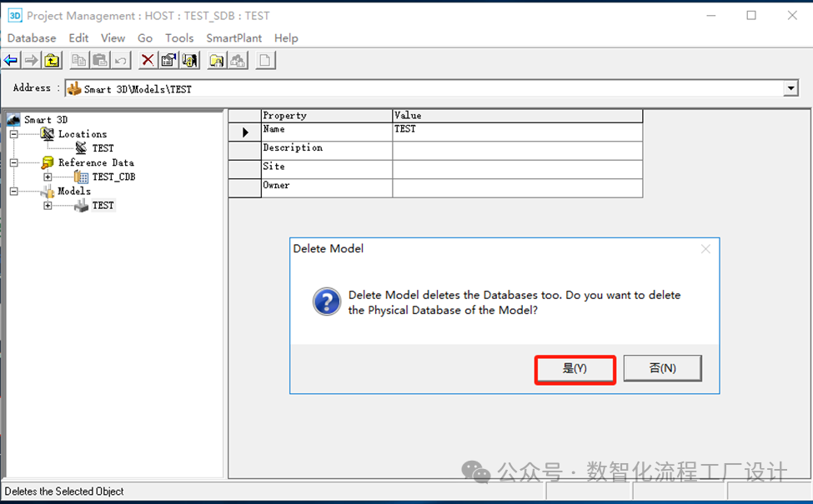Screen dimensions: 813x504
Task: Click the Reference Data database icon
Action: tap(48, 162)
